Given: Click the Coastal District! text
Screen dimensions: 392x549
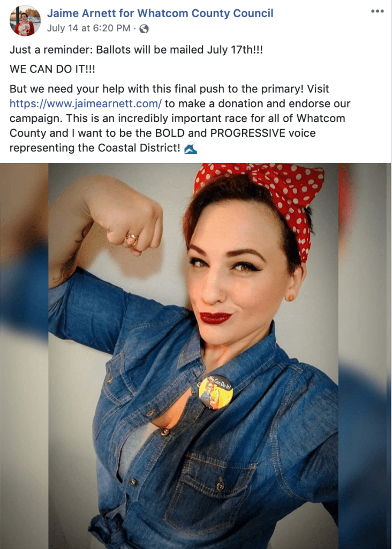Looking at the screenshot, I should click(x=139, y=148).
